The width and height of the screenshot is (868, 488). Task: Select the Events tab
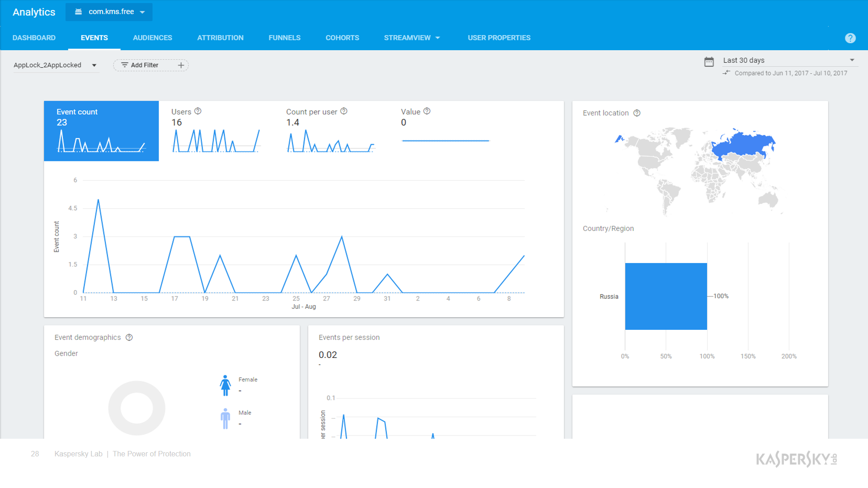[94, 38]
